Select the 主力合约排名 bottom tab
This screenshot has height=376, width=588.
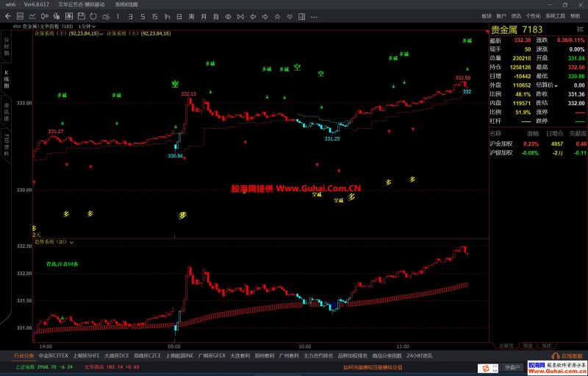point(318,355)
